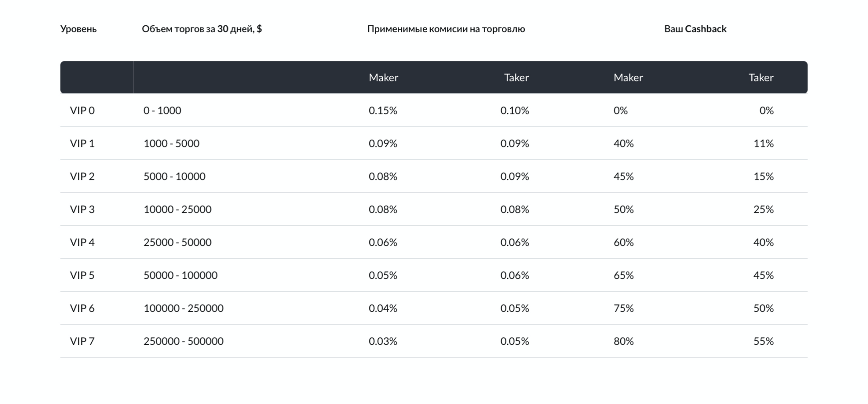Select the VIP 7 level label
Screen dimensions: 868x404
pyautogui.click(x=82, y=342)
